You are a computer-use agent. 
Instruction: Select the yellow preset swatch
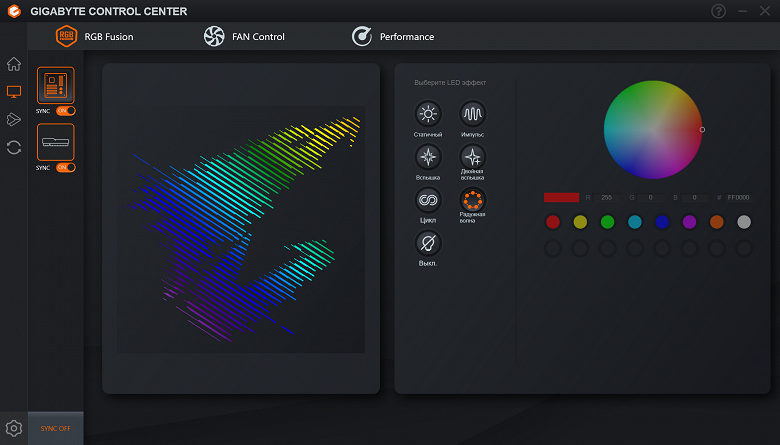coord(580,222)
